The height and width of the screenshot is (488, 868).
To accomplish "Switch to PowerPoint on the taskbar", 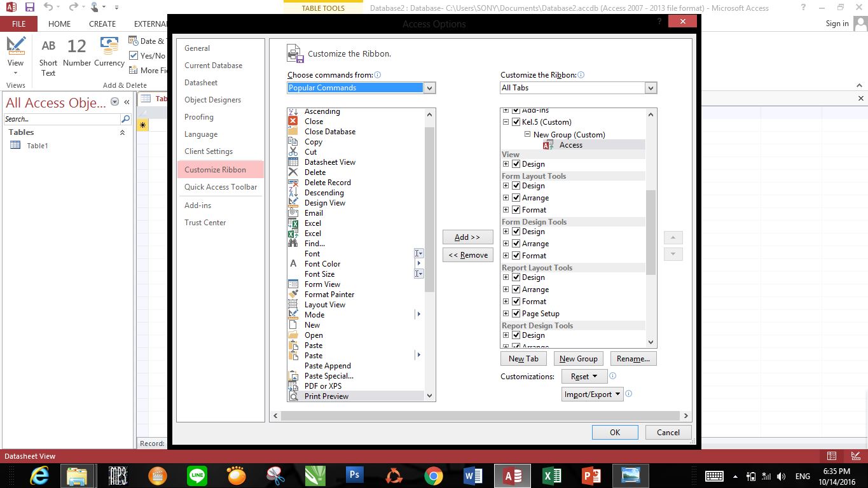I will pos(591,475).
